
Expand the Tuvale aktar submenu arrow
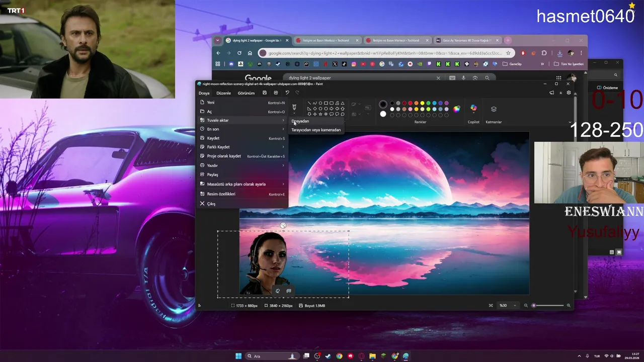283,120
